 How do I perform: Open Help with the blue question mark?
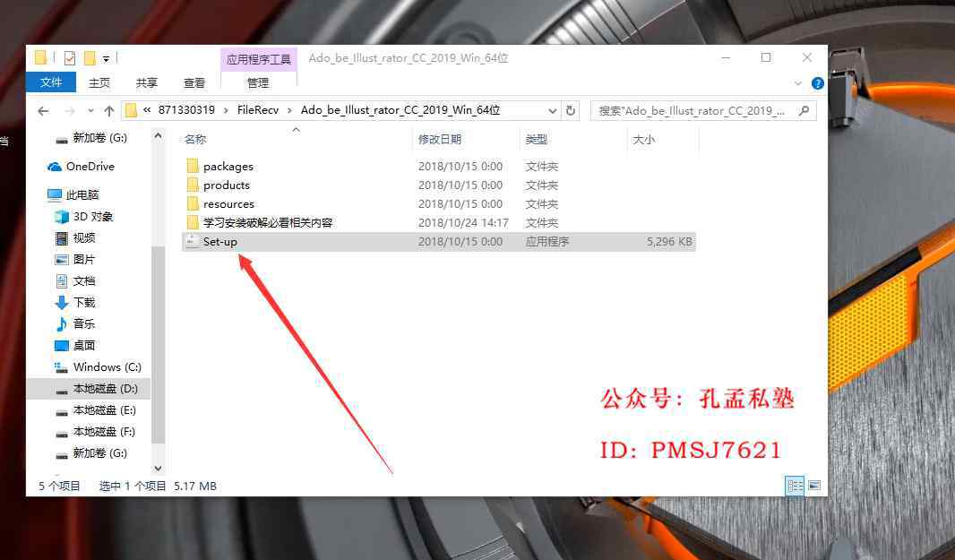tap(818, 83)
